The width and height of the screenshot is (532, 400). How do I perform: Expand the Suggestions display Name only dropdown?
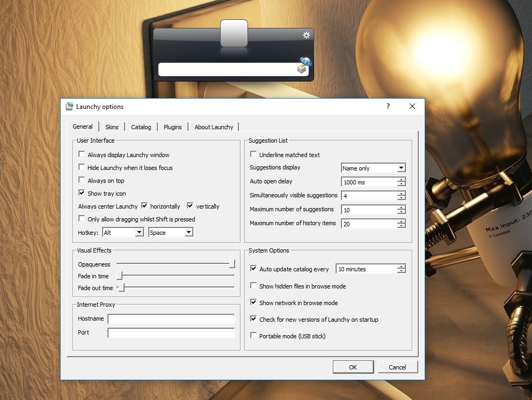(401, 168)
